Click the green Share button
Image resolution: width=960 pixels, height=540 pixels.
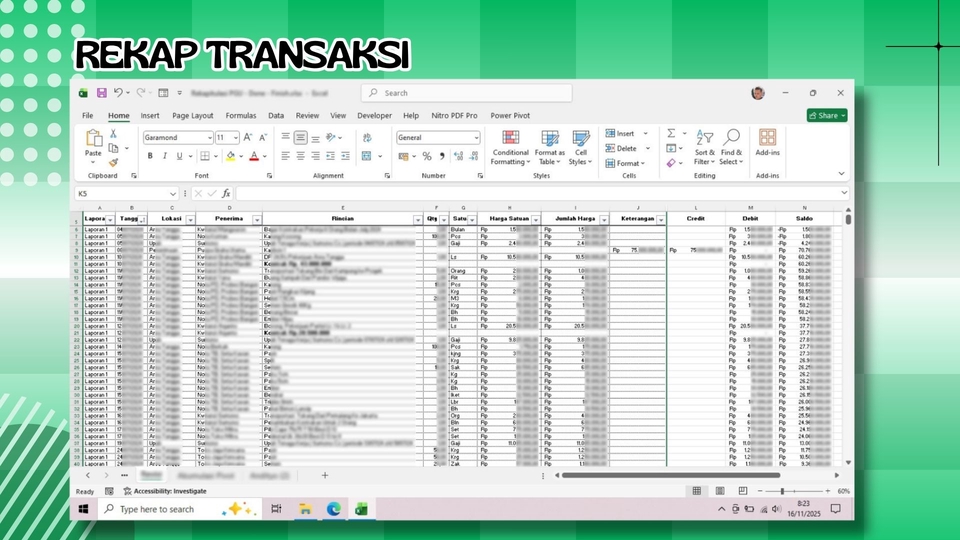(826, 115)
